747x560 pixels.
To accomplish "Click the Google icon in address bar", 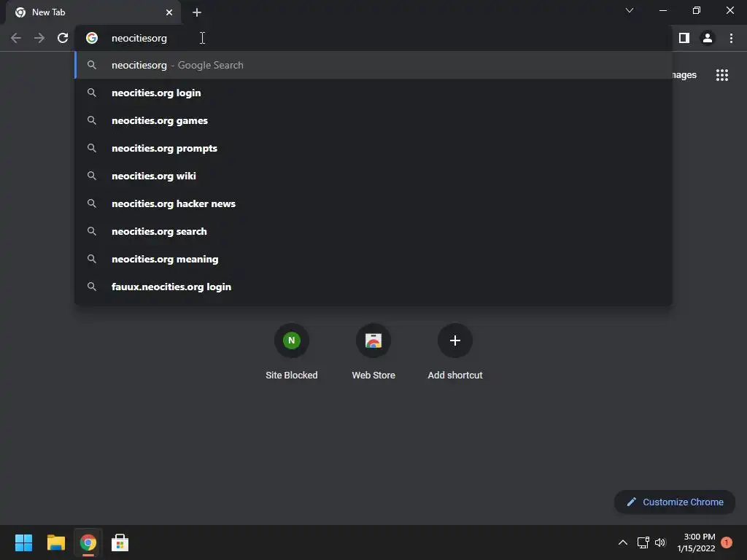I will click(x=92, y=38).
